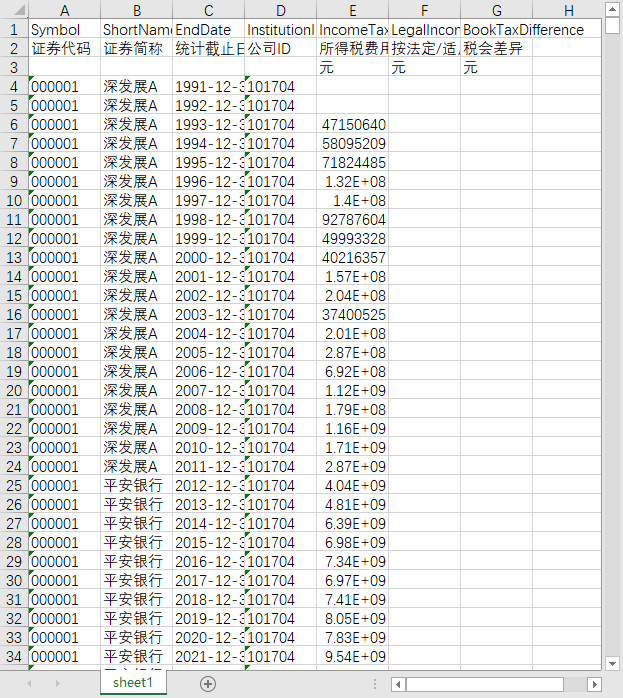Select cell with value 49993328
Screen dimensions: 623x698
pos(353,238)
